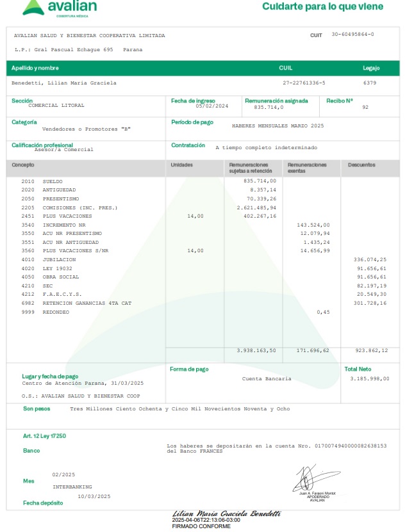
Task: Select the CUIL value 27-22761336-5
Action: point(304,83)
